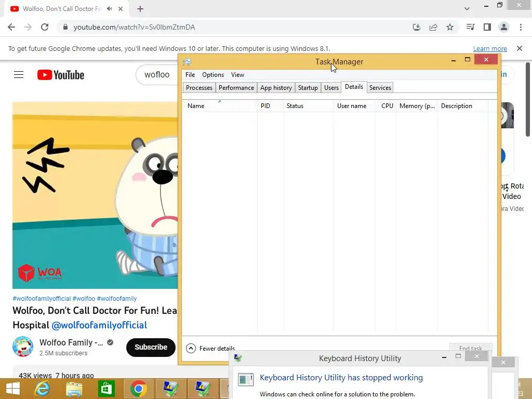The width and height of the screenshot is (532, 399).
Task: Select the Details tab
Action: (x=354, y=87)
